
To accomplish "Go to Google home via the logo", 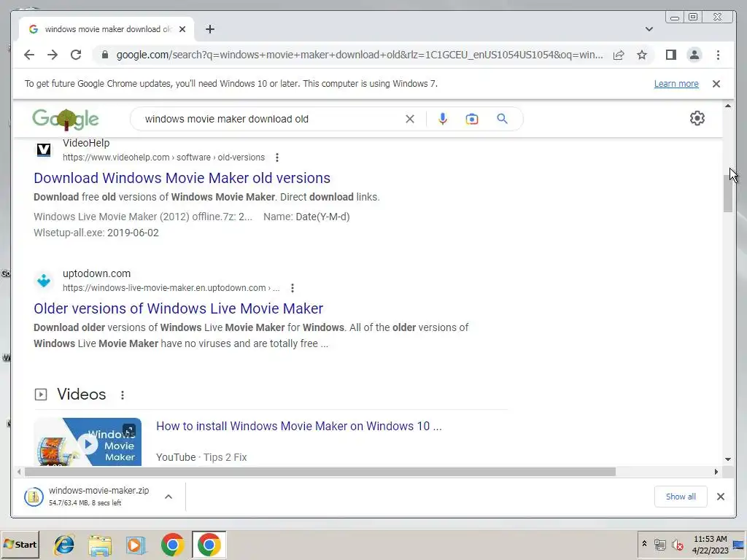I will click(65, 119).
